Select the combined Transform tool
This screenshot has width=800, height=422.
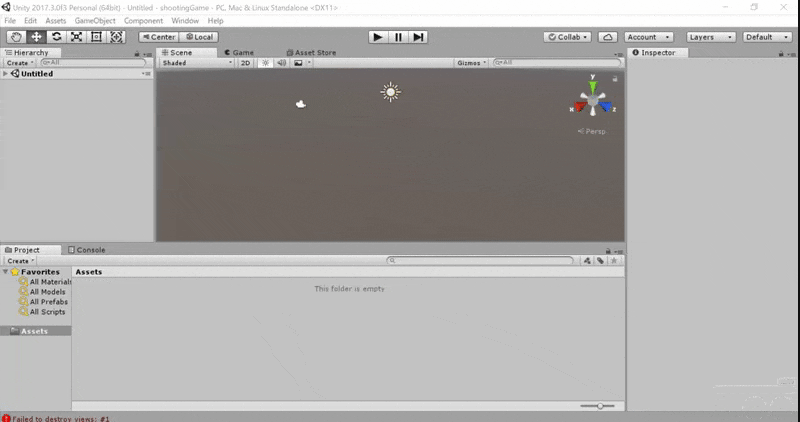(116, 37)
